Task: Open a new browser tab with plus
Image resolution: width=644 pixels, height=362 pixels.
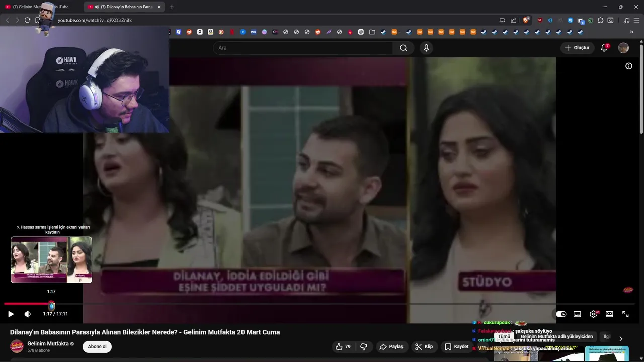Action: [x=172, y=7]
